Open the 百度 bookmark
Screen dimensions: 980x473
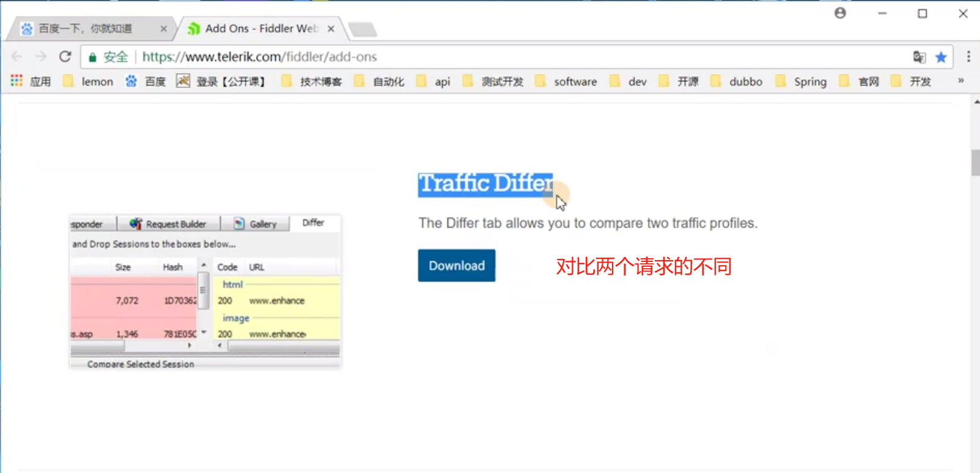point(146,81)
